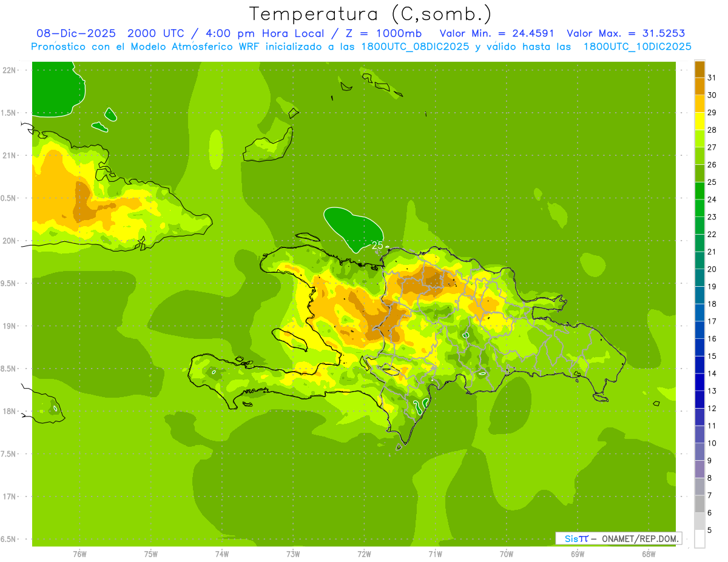
Task: Select the swatch between 9 and 10
Action: coord(699,452)
